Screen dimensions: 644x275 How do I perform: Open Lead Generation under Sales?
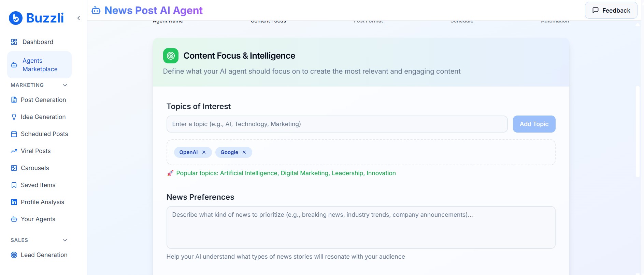[x=44, y=255]
